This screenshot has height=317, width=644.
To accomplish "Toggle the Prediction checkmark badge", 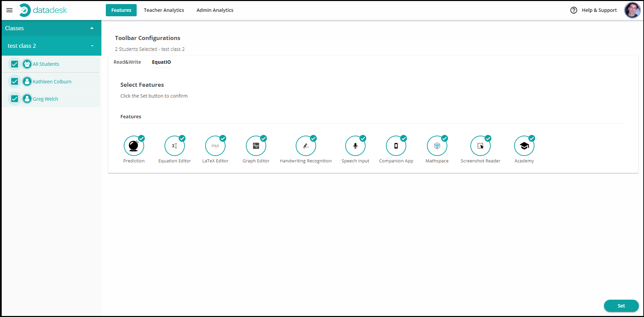I will pyautogui.click(x=141, y=138).
